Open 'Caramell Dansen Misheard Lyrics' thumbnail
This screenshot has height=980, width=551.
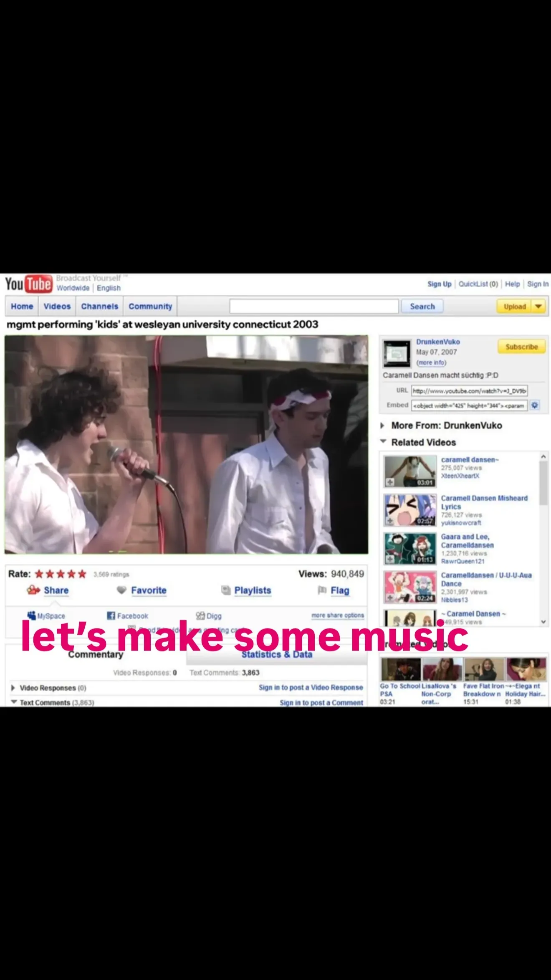coord(410,510)
